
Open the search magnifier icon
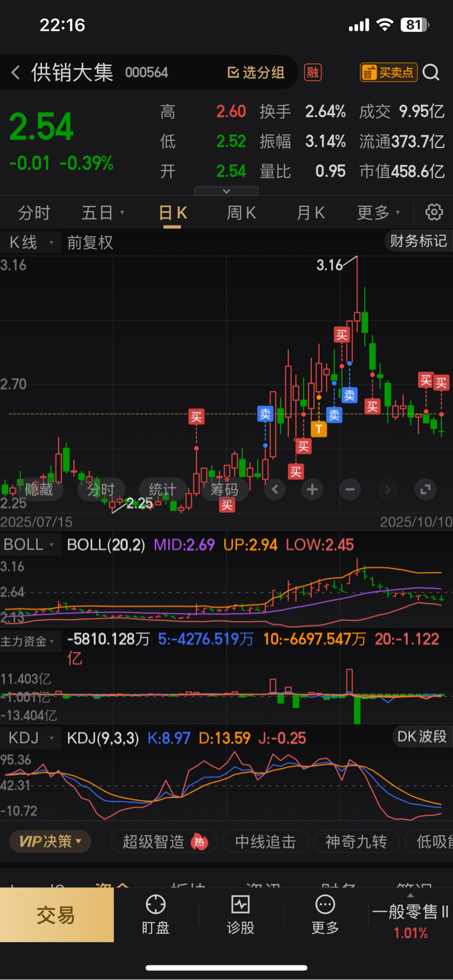coord(431,72)
